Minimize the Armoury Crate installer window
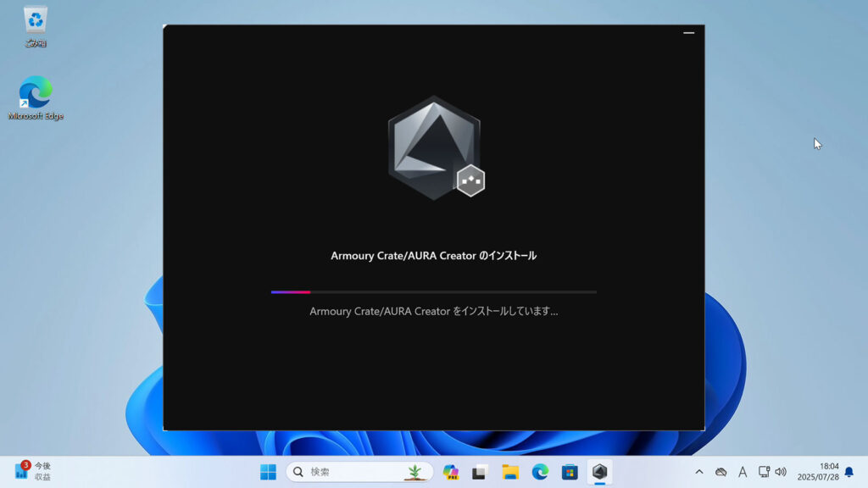Screen dimensions: 868x488 [688, 33]
